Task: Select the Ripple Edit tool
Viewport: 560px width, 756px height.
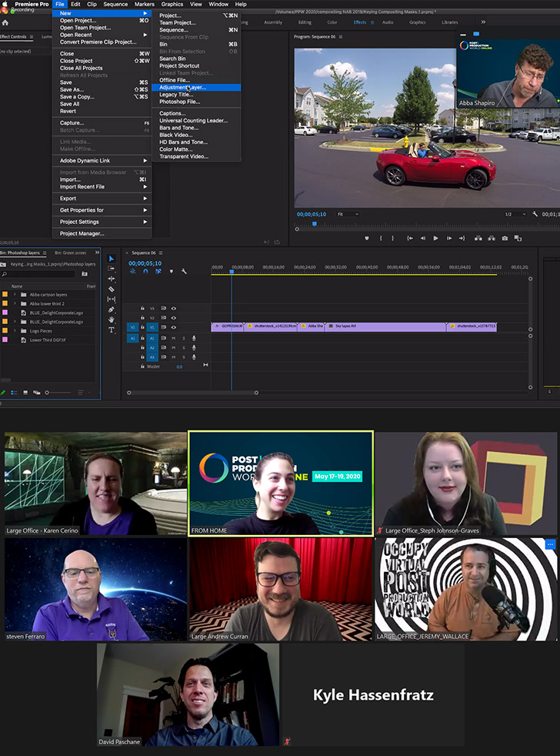Action: 112,279
